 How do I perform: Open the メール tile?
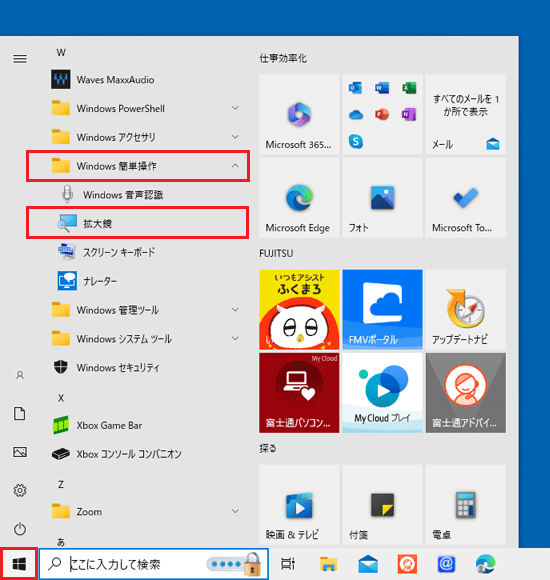pos(466,114)
